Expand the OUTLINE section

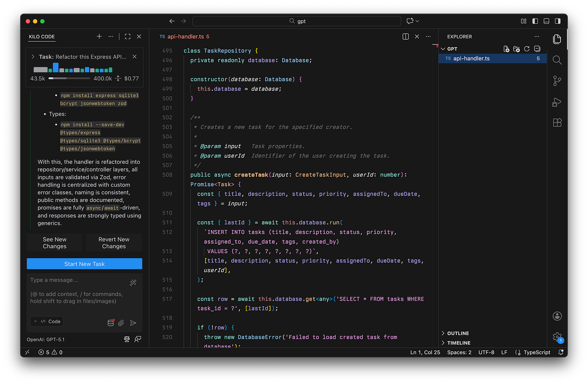(458, 333)
